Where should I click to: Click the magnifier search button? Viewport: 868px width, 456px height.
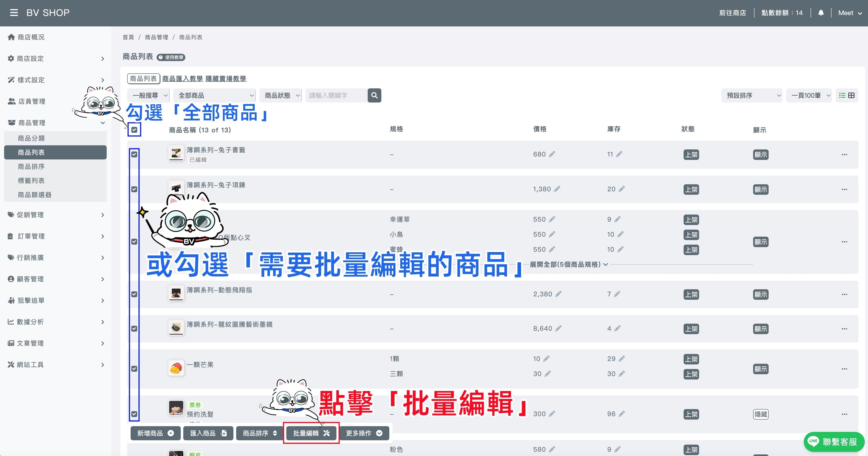pyautogui.click(x=374, y=95)
